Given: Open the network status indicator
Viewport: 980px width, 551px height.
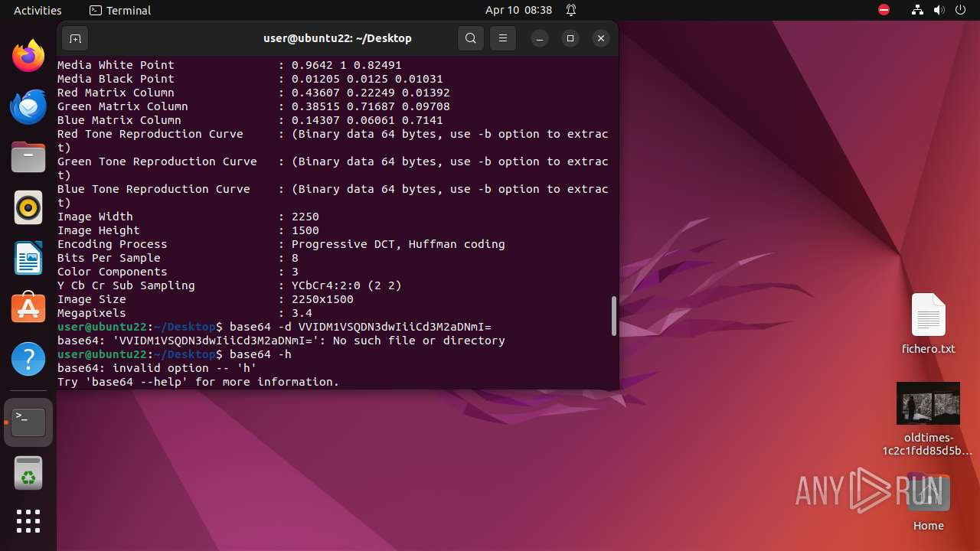Looking at the screenshot, I should click(x=918, y=10).
